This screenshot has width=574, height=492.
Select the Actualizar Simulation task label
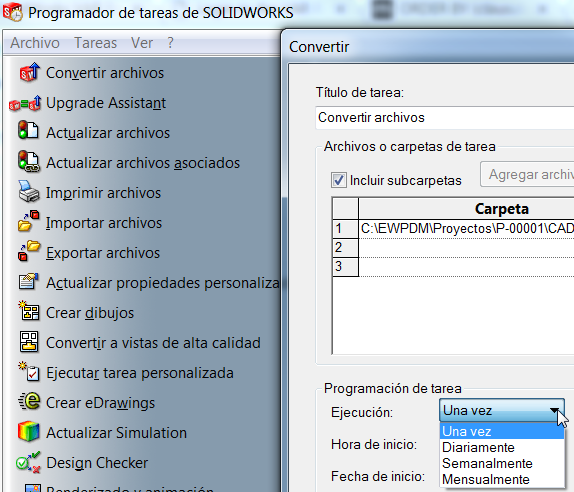tap(116, 433)
